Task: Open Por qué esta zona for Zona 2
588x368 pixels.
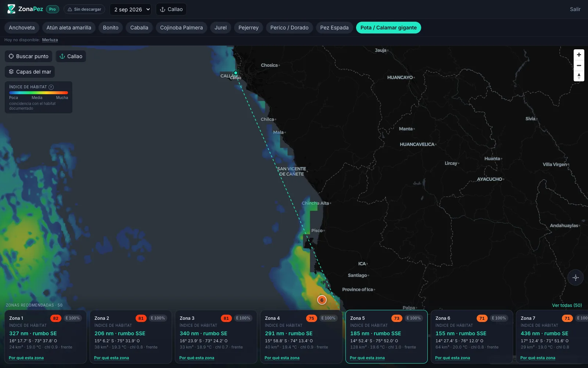Action: [x=111, y=358]
